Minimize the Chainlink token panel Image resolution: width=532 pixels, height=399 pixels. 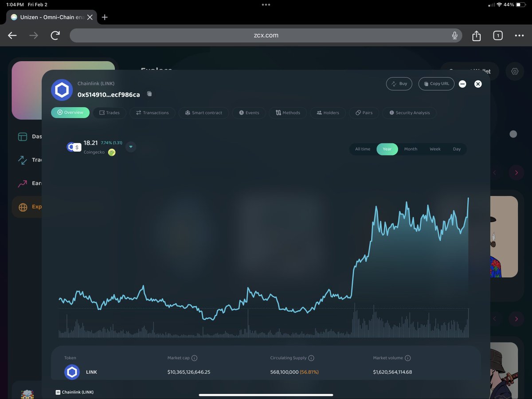462,84
